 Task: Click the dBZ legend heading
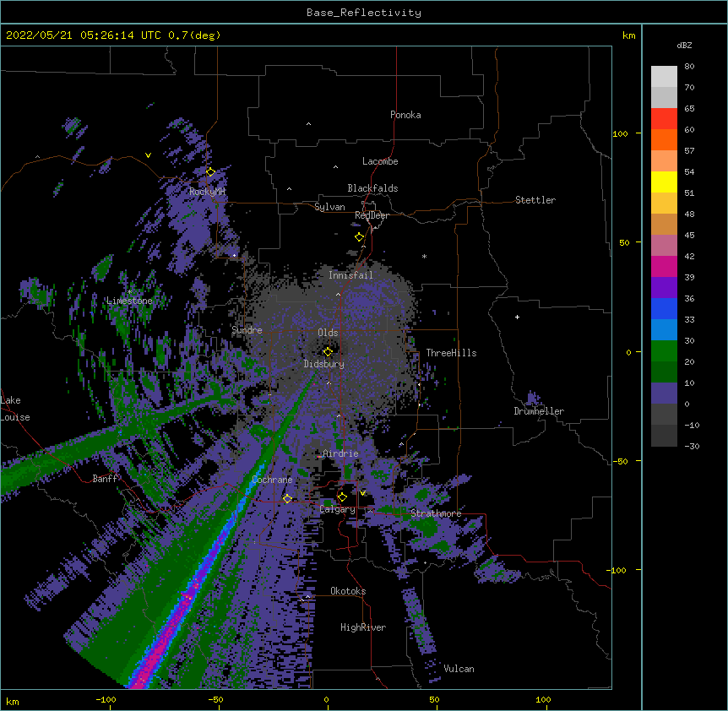[684, 45]
